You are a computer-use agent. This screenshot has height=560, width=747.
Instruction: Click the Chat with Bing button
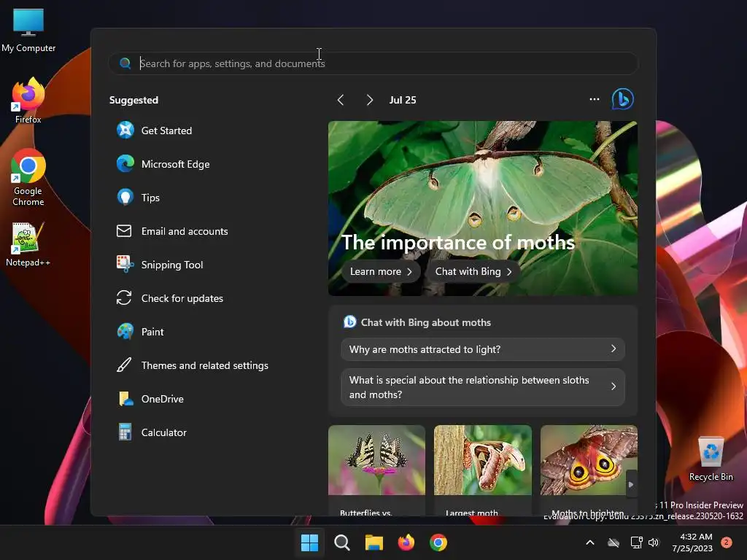point(473,271)
